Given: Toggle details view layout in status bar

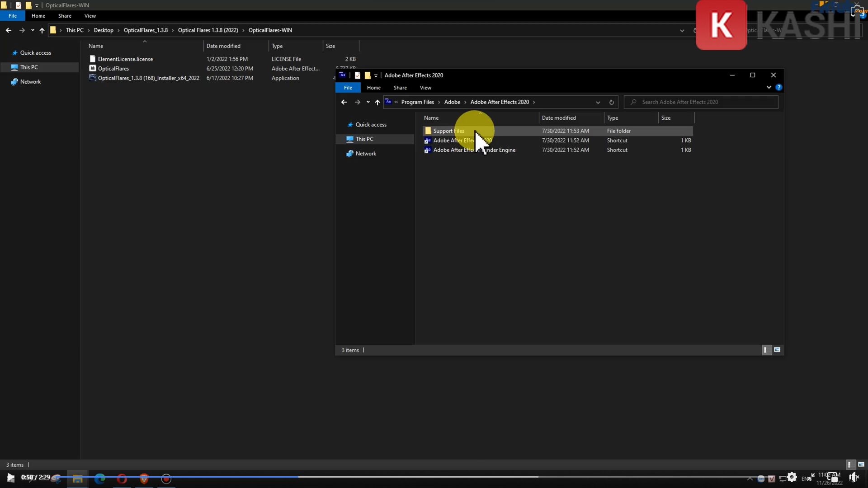Looking at the screenshot, I should [x=767, y=350].
